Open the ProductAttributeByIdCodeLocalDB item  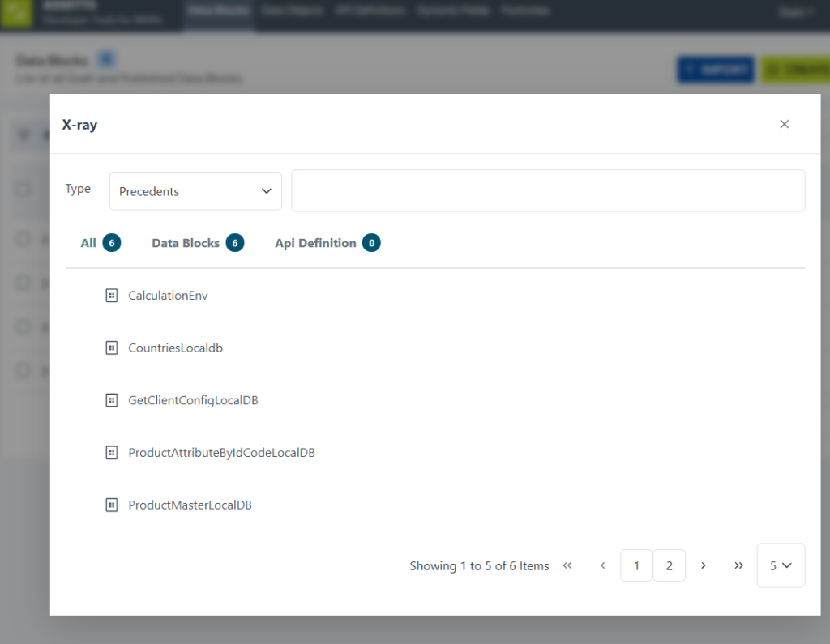pyautogui.click(x=221, y=453)
